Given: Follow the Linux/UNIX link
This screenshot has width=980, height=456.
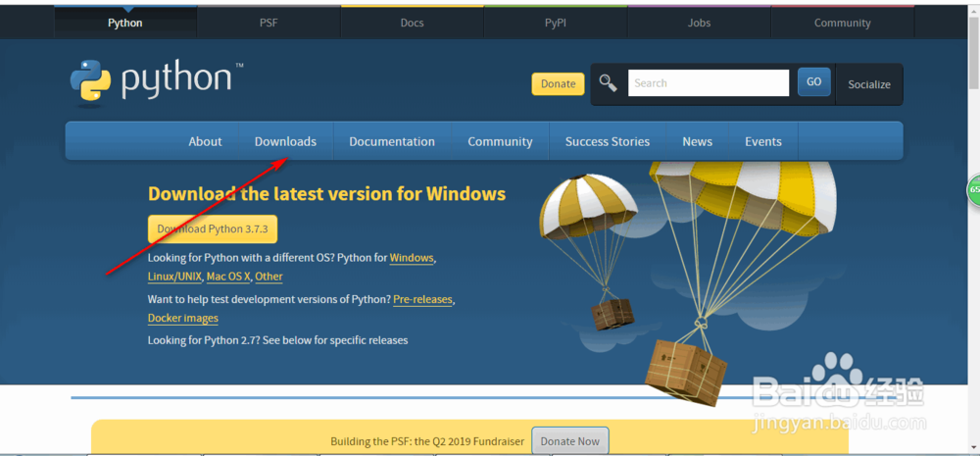Looking at the screenshot, I should 175,277.
